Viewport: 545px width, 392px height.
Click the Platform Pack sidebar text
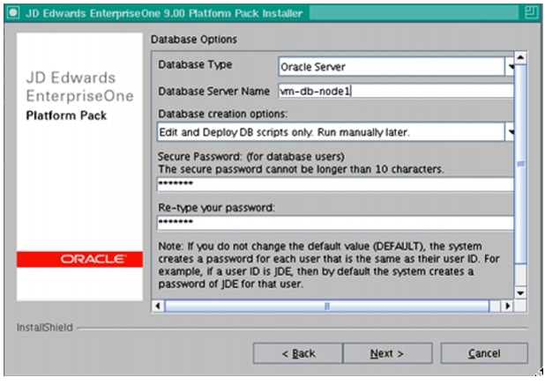point(66,115)
